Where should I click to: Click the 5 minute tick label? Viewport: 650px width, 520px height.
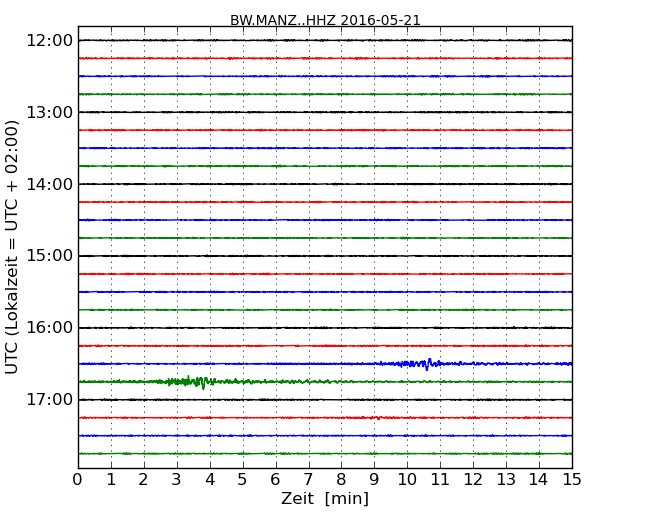[243, 480]
